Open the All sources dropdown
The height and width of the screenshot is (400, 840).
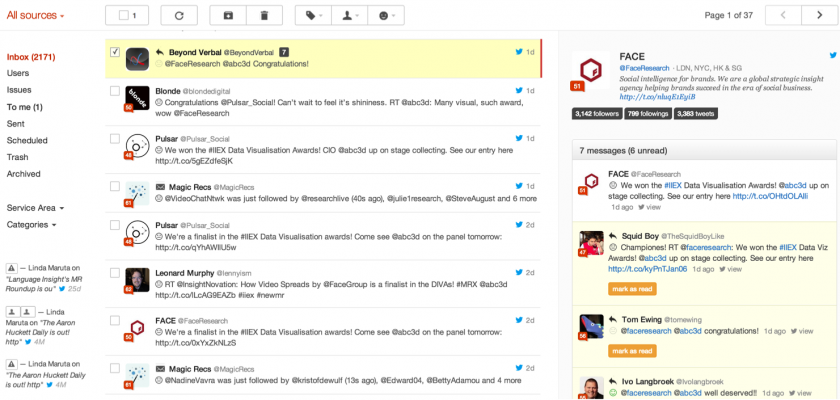(35, 16)
